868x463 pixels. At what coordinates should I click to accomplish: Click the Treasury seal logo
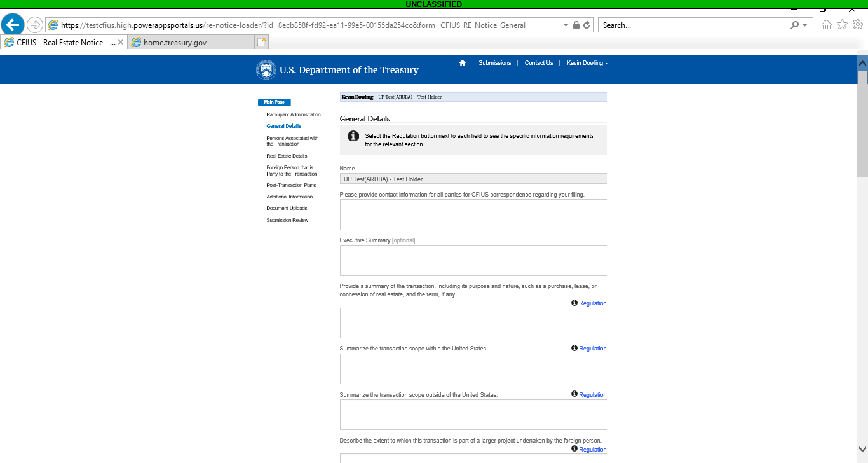pos(266,70)
